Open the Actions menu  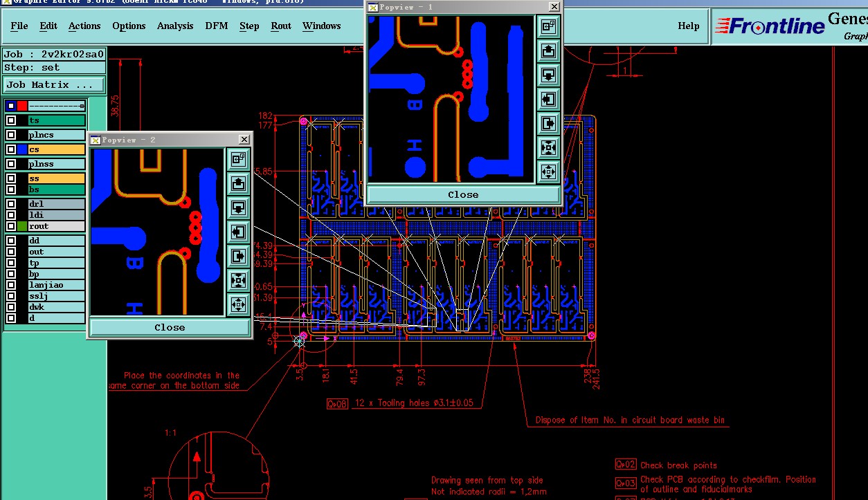[x=84, y=26]
